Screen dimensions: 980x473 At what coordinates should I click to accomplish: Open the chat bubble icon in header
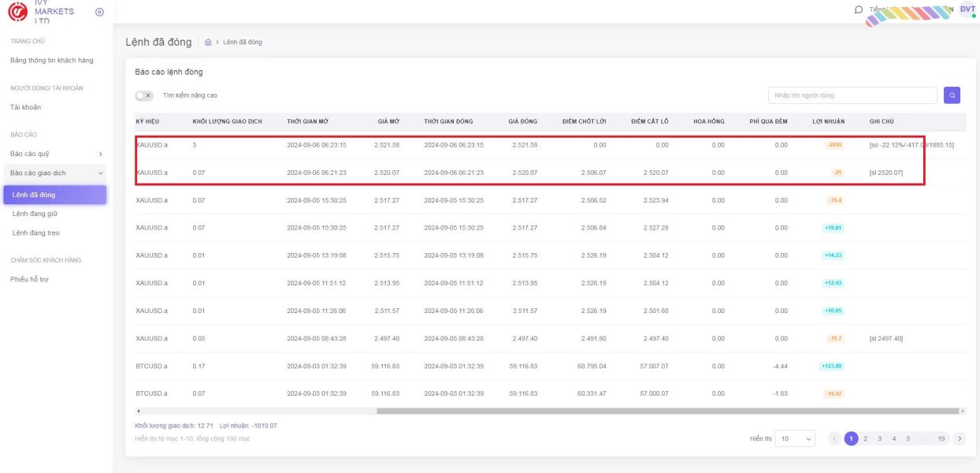(x=859, y=10)
